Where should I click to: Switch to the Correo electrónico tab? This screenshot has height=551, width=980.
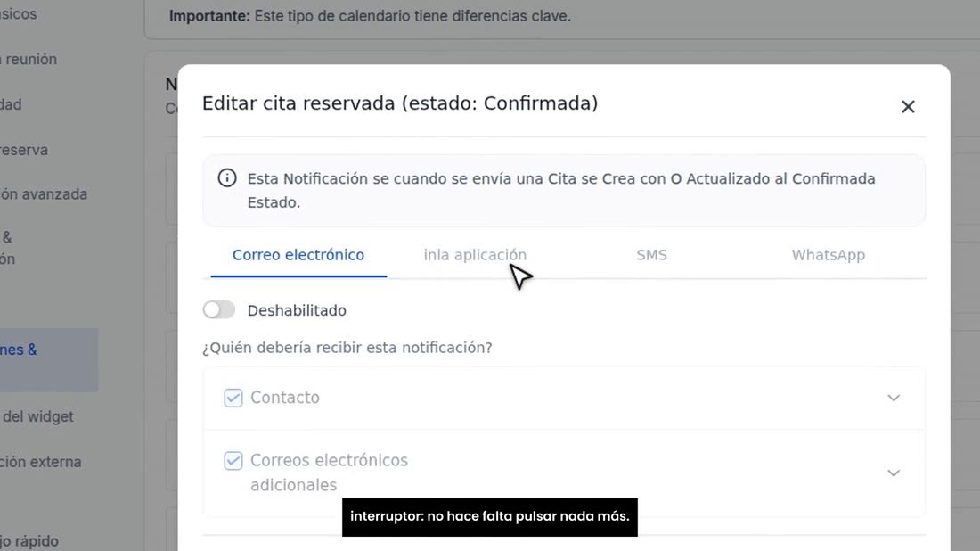point(298,255)
